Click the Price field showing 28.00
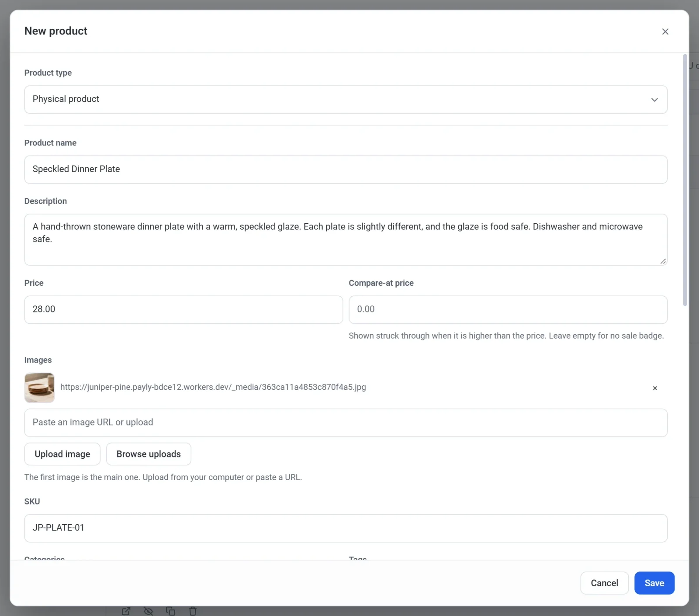This screenshot has width=699, height=616. (x=183, y=309)
